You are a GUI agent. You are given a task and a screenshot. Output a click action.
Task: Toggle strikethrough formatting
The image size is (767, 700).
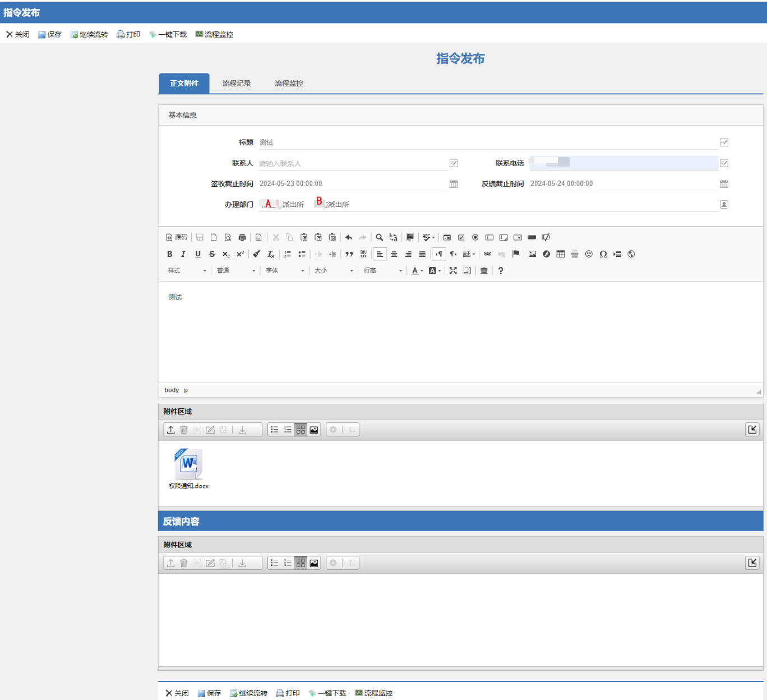point(212,254)
